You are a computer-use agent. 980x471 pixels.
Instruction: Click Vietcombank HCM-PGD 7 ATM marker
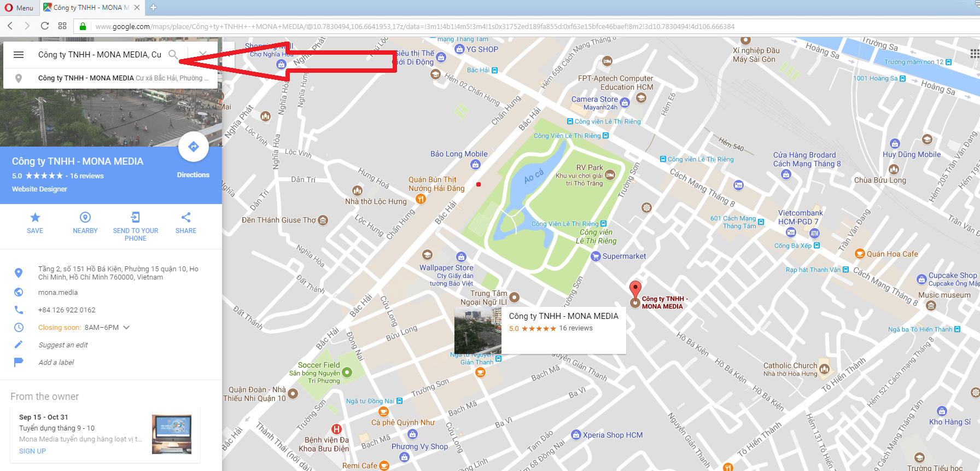click(x=814, y=234)
